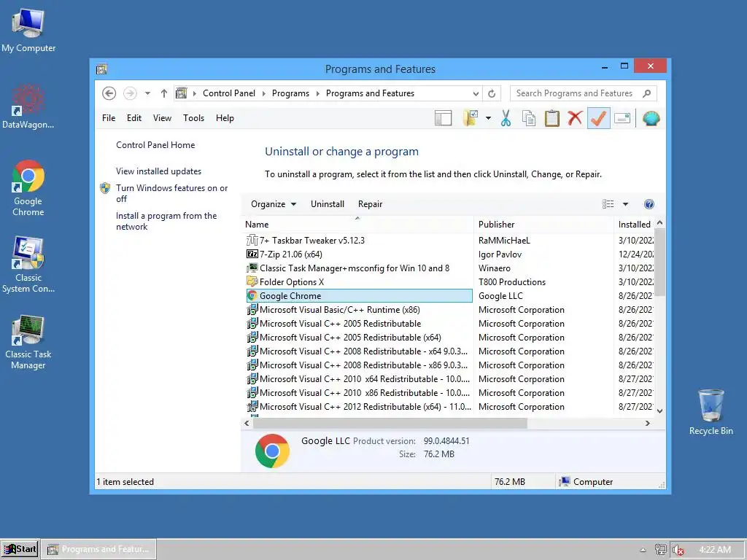Select Visual C++ 2012 Redistributable (x64) entry
The width and height of the screenshot is (747, 560).
click(359, 407)
